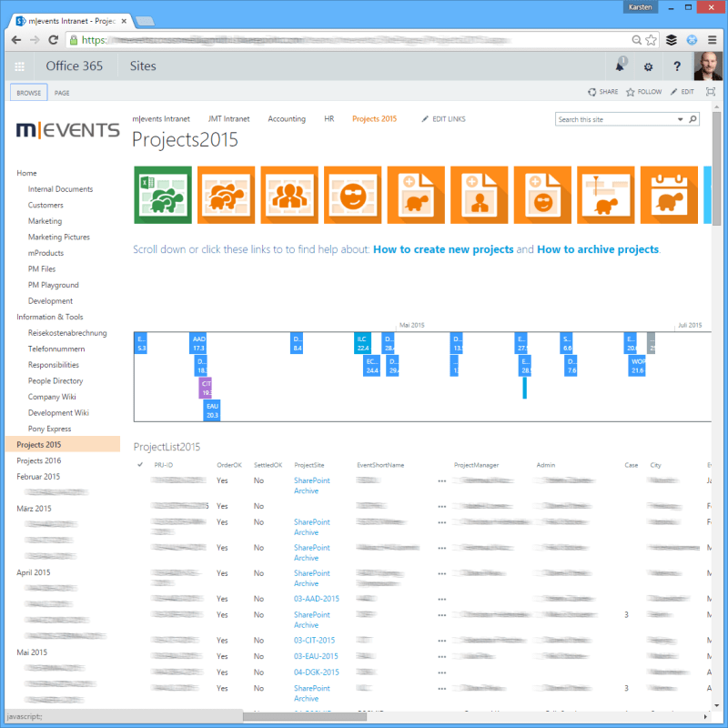Switch to the PAGE ribbon tab
This screenshot has width=728, height=728.
coord(62,93)
